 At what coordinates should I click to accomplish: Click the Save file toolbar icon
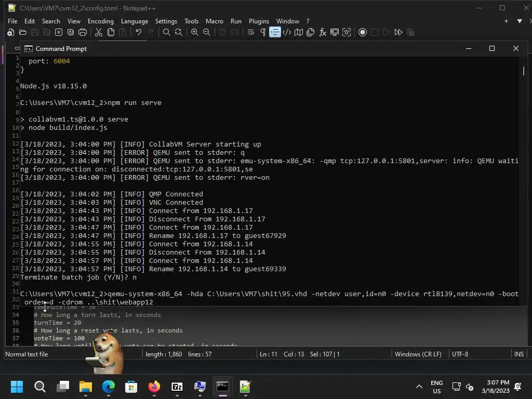[35, 32]
